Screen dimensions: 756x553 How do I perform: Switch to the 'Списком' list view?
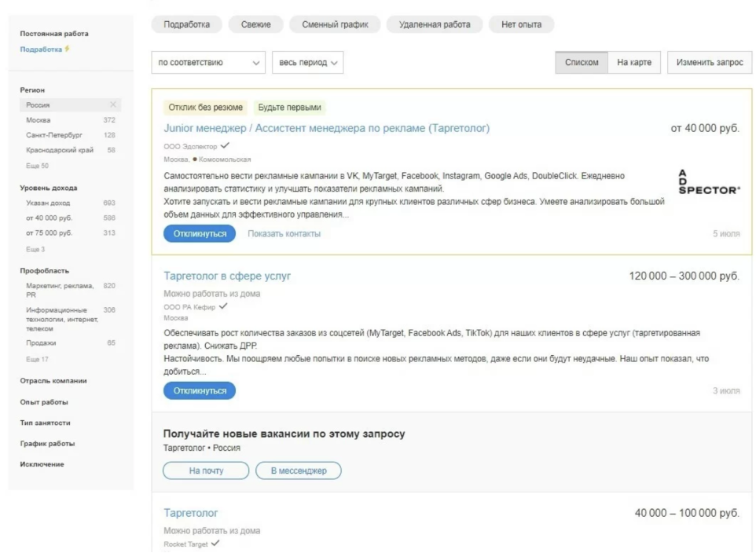tap(582, 63)
